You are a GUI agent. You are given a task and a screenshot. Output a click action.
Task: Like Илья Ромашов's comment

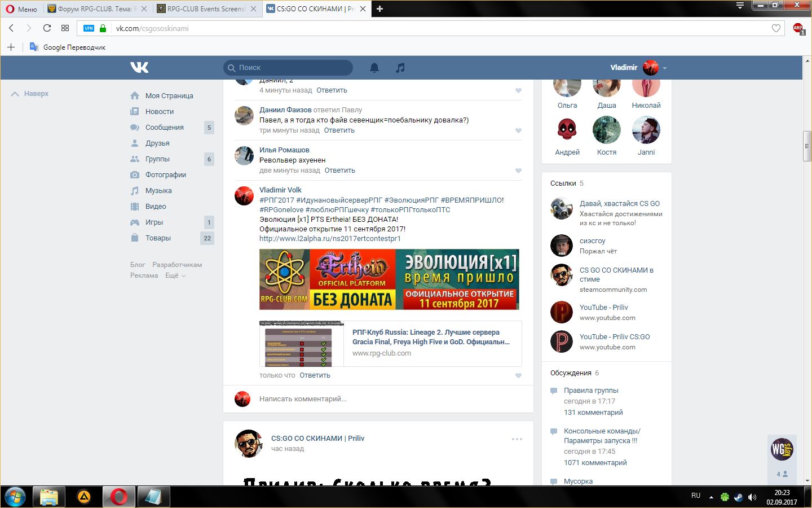[518, 170]
